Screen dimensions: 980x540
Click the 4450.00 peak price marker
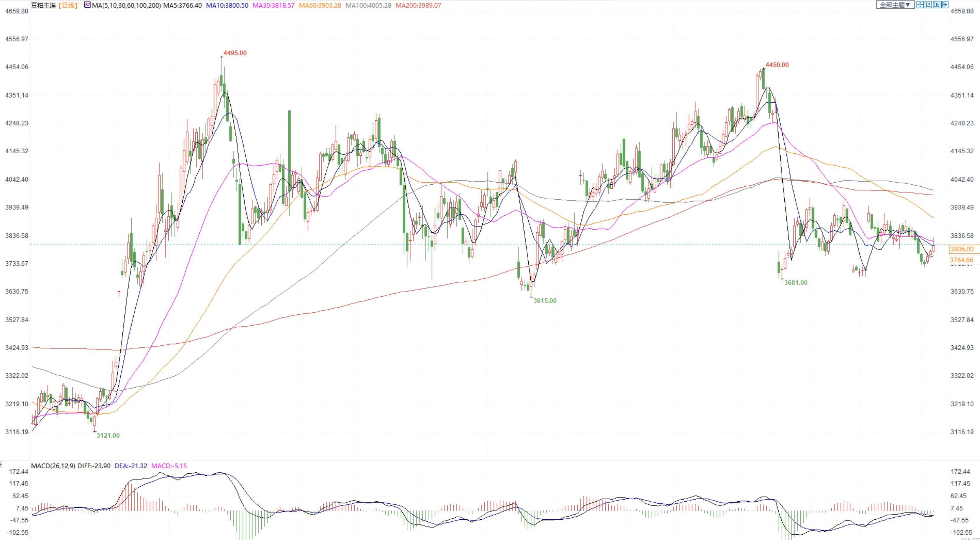(777, 65)
